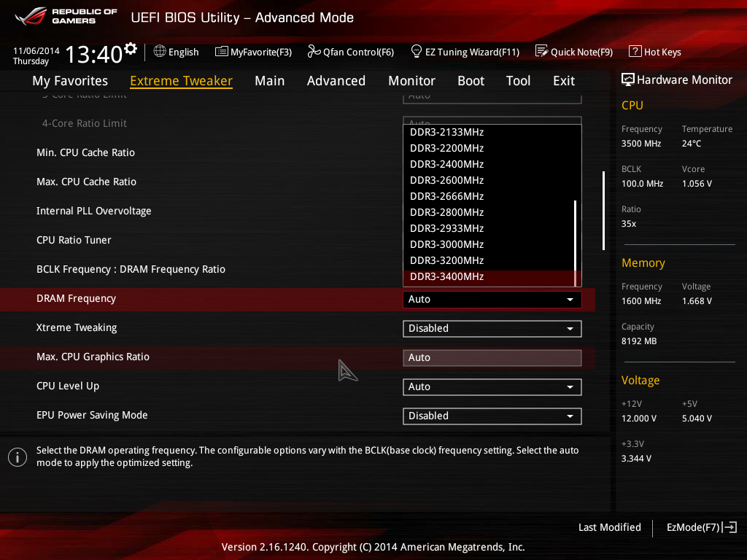
Task: Switch to EzMode(F7)
Action: tap(701, 527)
